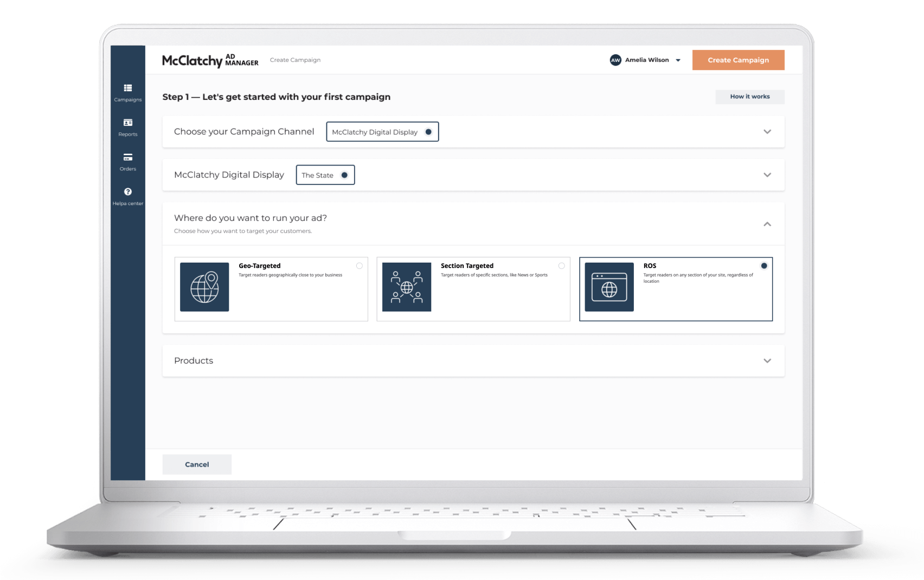This screenshot has width=924, height=580.
Task: Collapse the Where do you want to run section
Action: 767,224
